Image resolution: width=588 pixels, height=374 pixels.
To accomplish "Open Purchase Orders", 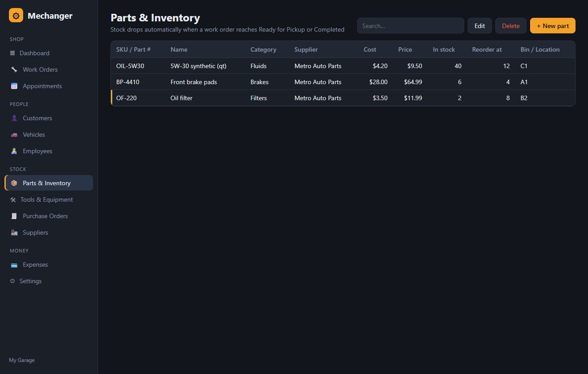I will [49, 216].
